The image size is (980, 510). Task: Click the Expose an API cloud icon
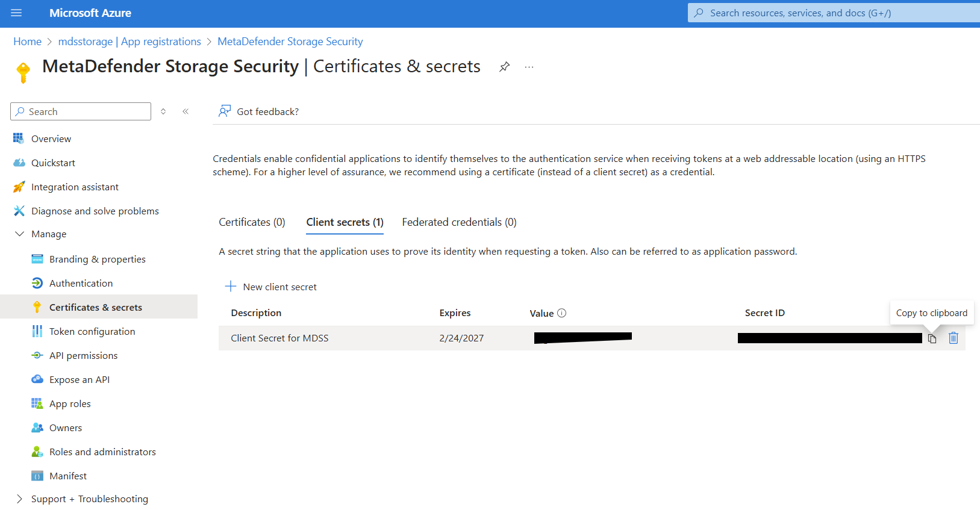(x=37, y=379)
